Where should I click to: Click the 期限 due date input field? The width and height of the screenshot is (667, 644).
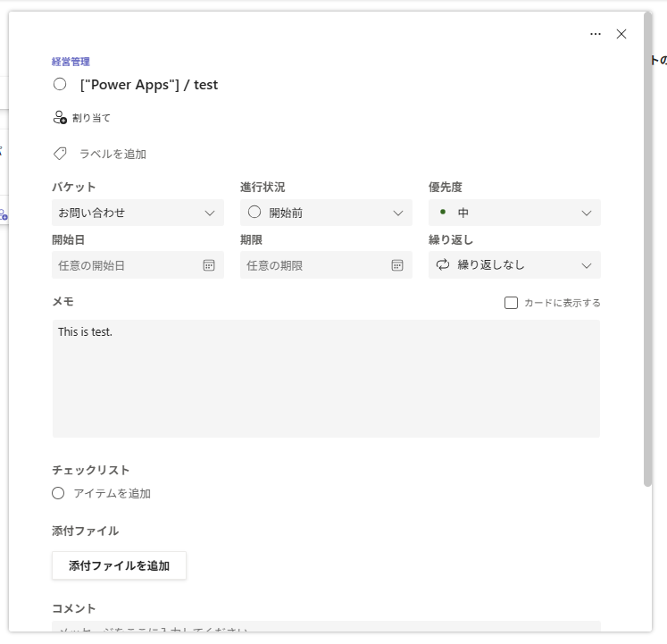[326, 265]
